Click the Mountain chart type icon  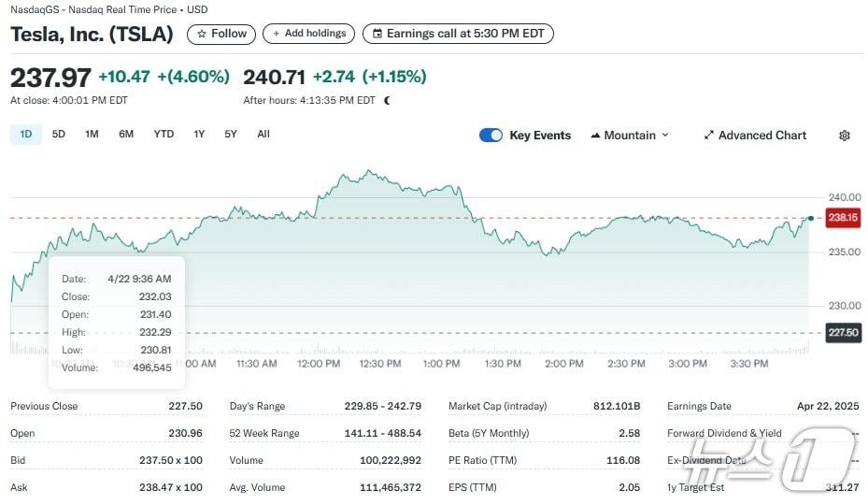595,136
